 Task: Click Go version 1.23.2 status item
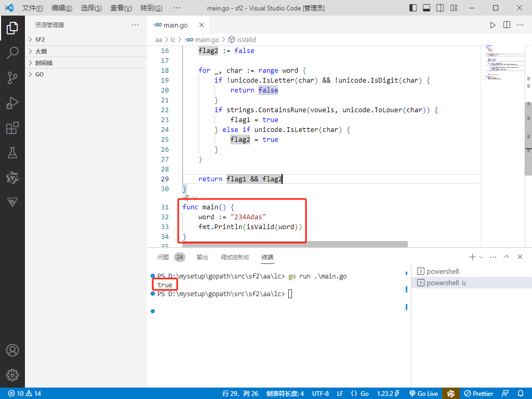click(388, 394)
